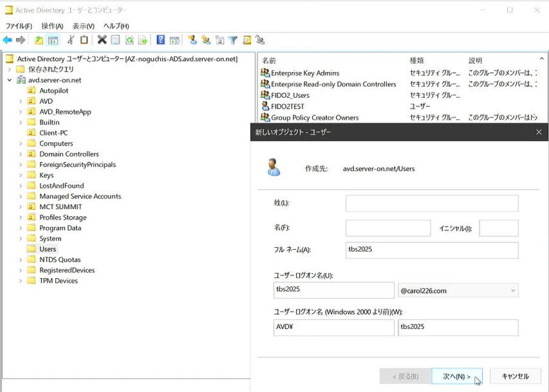
Task: Click the 次へ(N) > button
Action: 457,377
